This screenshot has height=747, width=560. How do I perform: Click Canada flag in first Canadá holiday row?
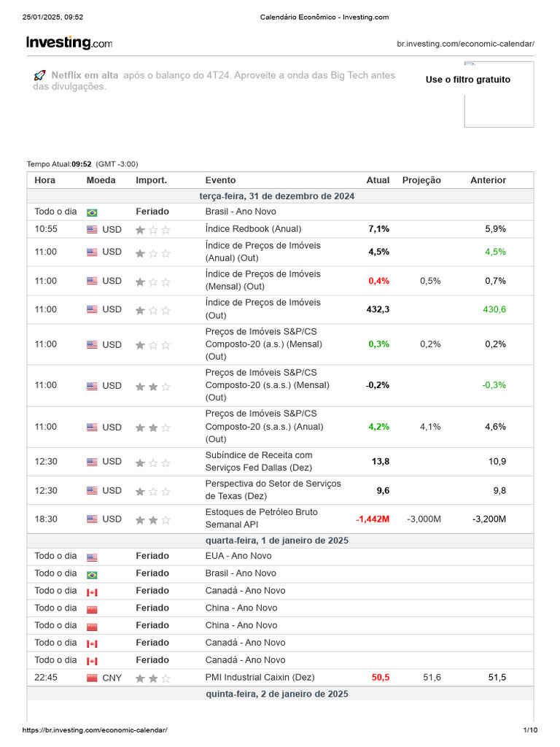(92, 592)
